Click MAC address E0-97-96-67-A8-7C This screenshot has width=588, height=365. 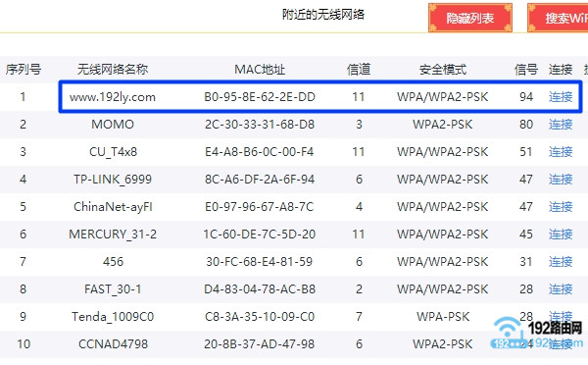point(259,206)
